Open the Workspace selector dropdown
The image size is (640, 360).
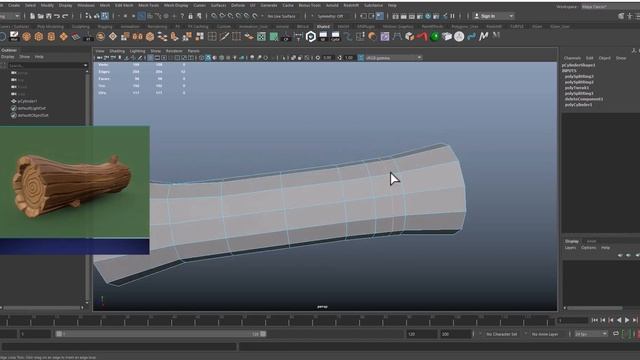610,7
